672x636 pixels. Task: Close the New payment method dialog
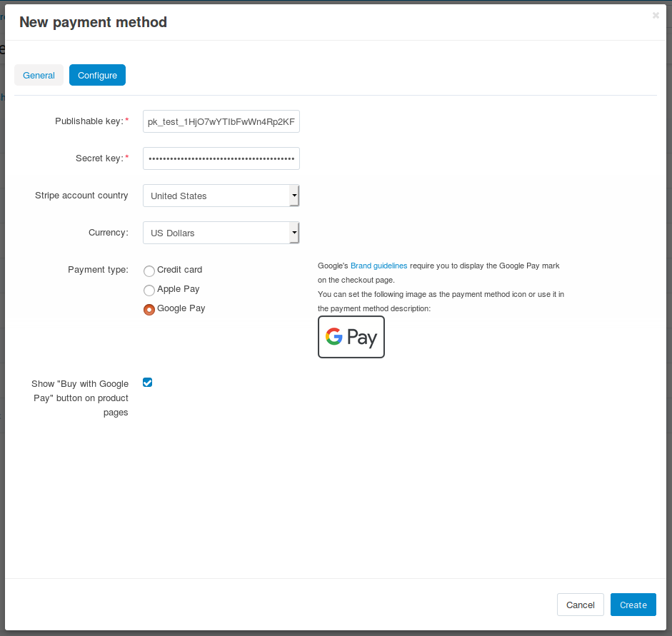(x=656, y=16)
